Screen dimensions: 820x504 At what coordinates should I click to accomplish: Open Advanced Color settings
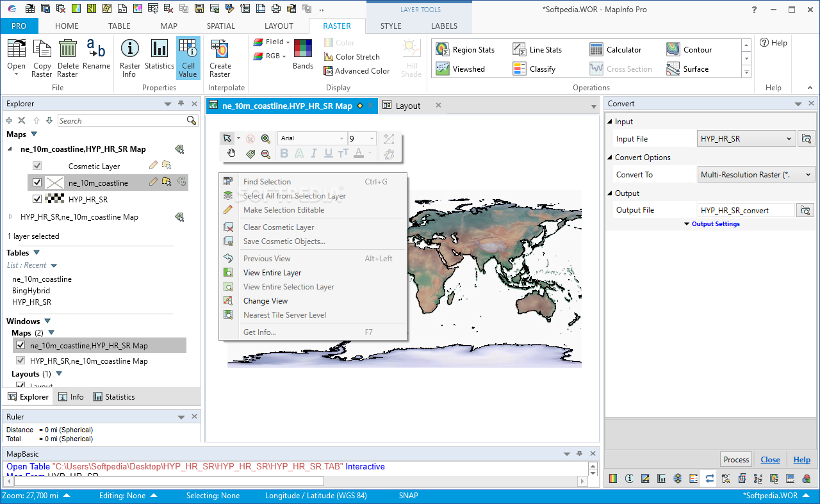[357, 71]
